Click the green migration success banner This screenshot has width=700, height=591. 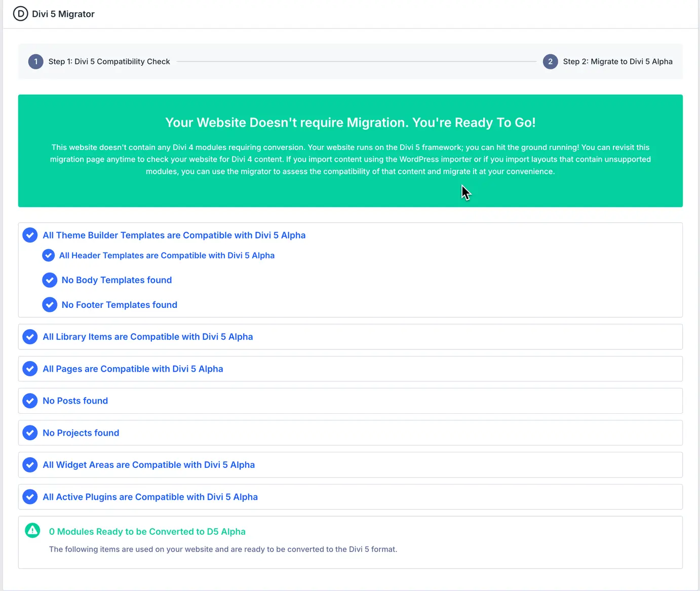pos(350,150)
